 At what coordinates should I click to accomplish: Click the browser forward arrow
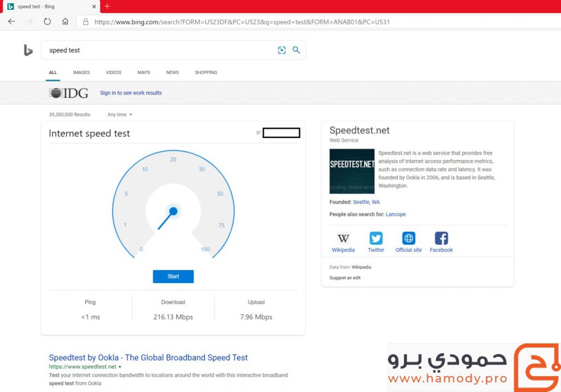coord(30,21)
